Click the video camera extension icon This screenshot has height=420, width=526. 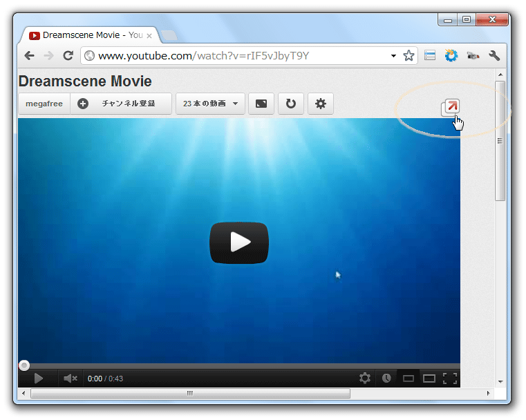473,56
